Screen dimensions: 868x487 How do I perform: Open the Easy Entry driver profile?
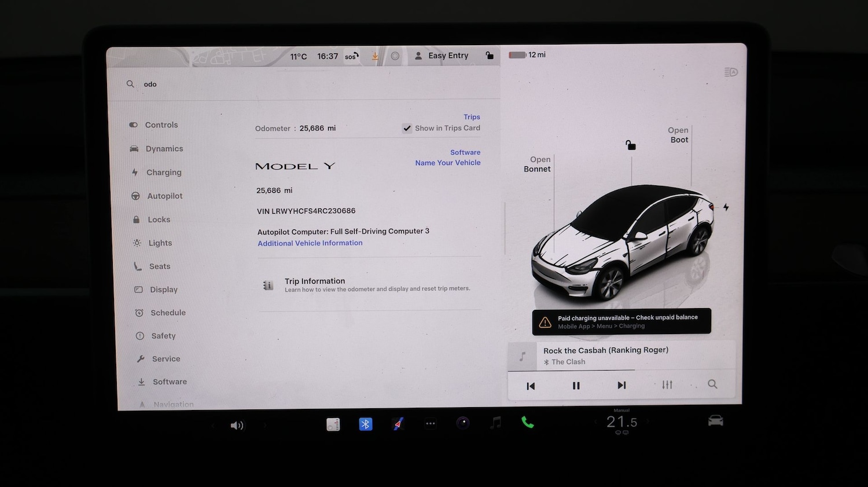(x=442, y=55)
